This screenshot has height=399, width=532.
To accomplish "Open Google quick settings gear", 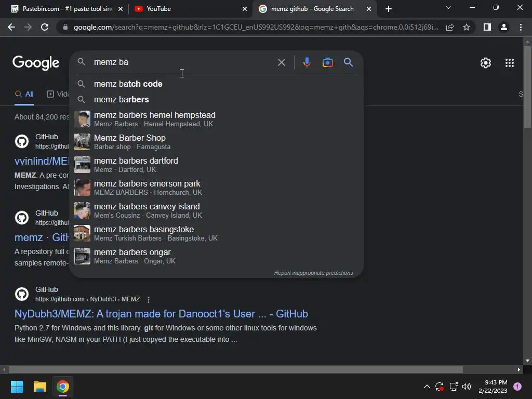I will [x=486, y=63].
